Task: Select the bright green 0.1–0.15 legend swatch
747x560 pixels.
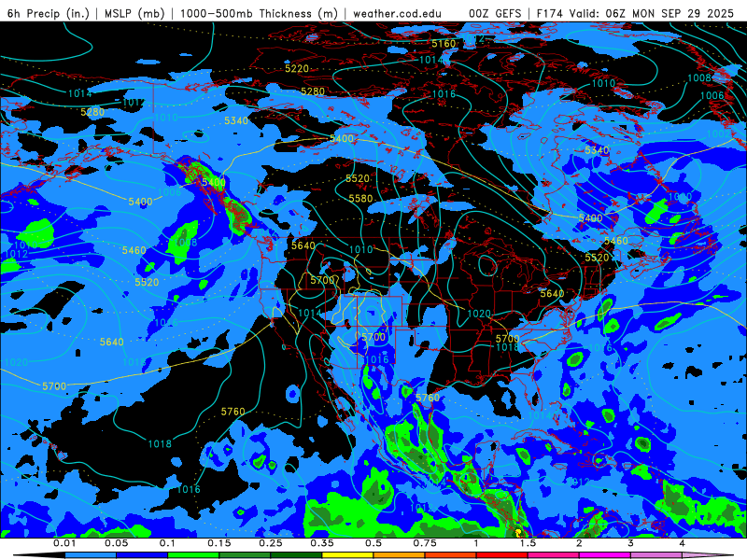Action: [x=193, y=555]
